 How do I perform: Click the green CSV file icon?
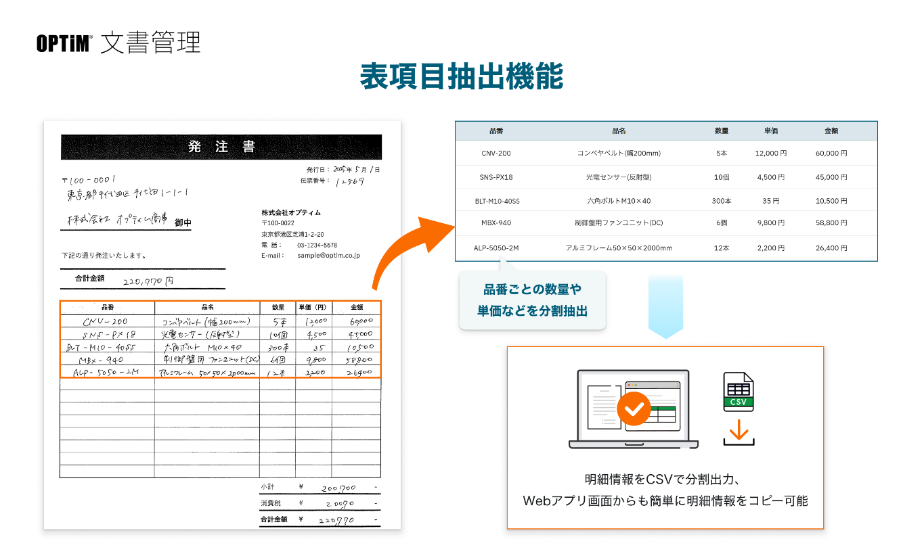point(738,392)
